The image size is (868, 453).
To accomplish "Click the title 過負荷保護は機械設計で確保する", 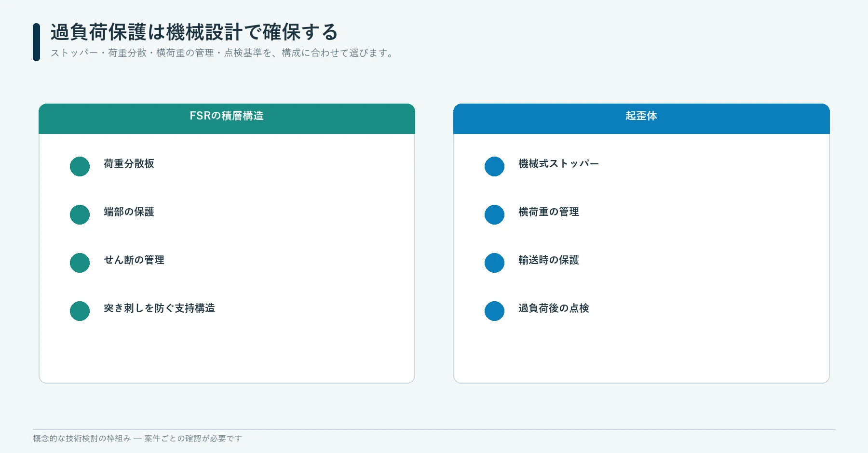I will 194,32.
